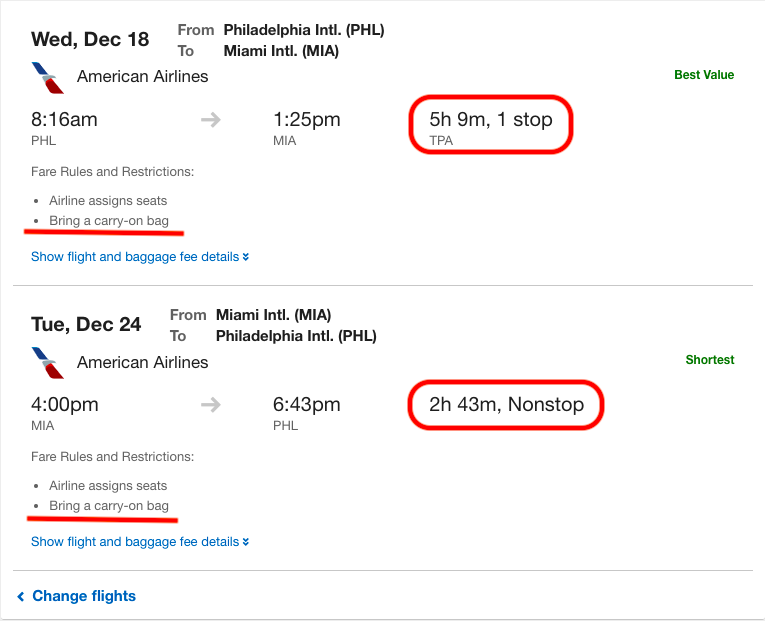The height and width of the screenshot is (621, 765).
Task: Click the arrow icon between 8:16am and 1:25pm
Action: click(x=211, y=120)
